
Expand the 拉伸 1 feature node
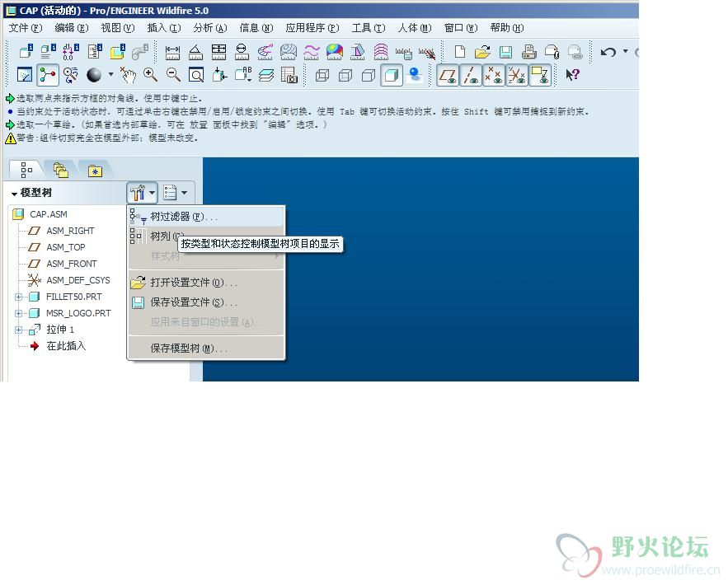[19, 330]
